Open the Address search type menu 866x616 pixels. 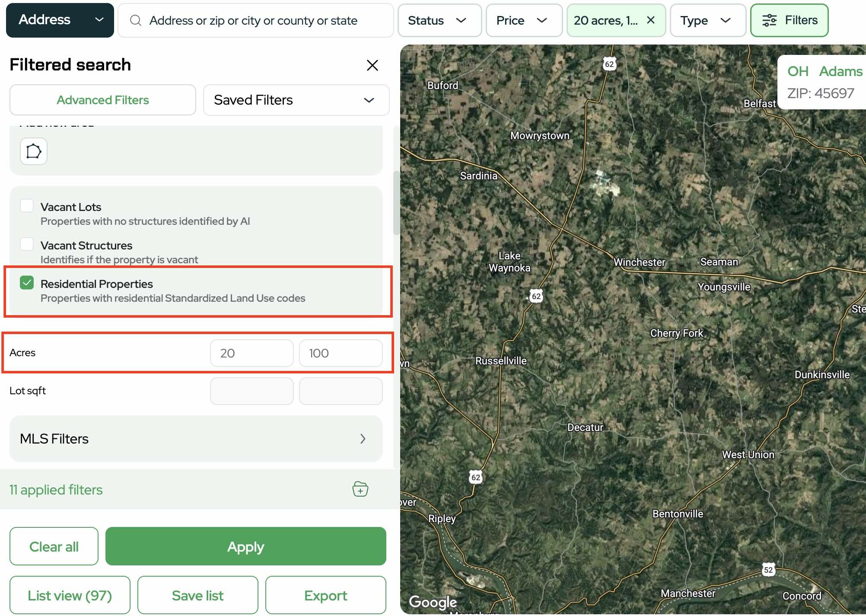(60, 20)
